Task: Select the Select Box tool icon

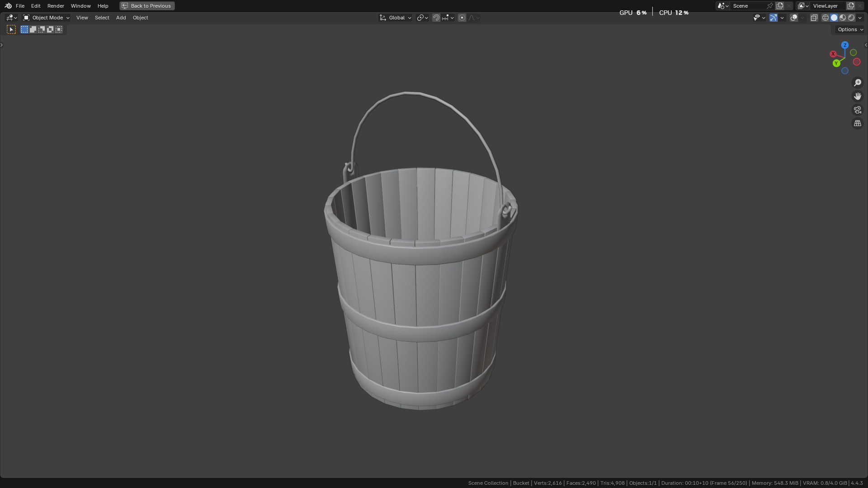Action: tap(11, 29)
